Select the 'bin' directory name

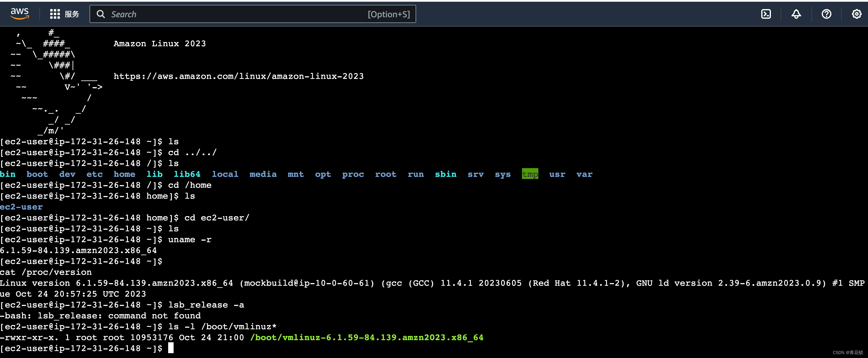(8, 174)
